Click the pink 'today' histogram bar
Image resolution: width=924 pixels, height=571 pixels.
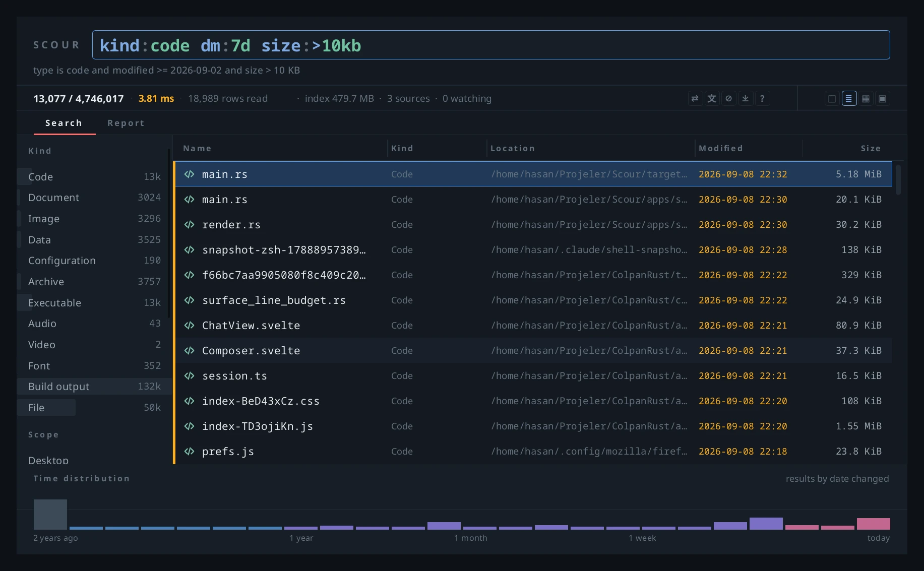tap(874, 524)
